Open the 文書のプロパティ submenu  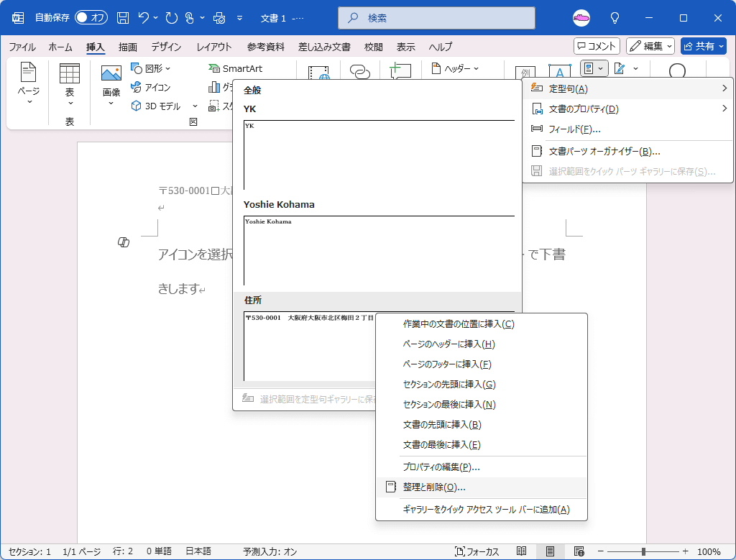[627, 109]
